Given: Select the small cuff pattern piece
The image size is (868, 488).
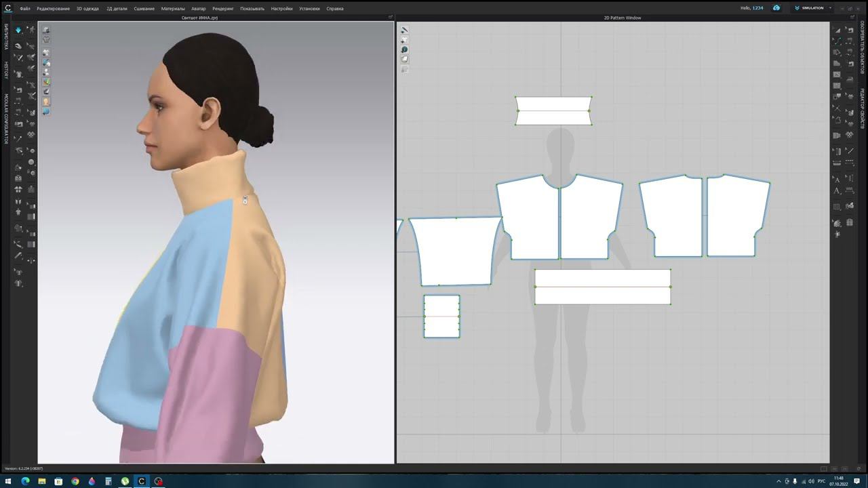Looking at the screenshot, I should click(x=441, y=316).
